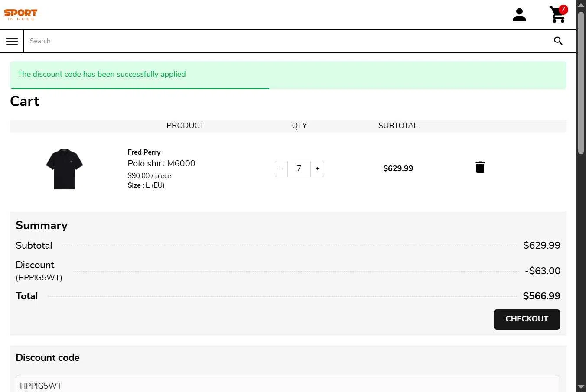Click the $629.99 item subtotal
Screen dimensions: 586x392
pyautogui.click(x=398, y=168)
